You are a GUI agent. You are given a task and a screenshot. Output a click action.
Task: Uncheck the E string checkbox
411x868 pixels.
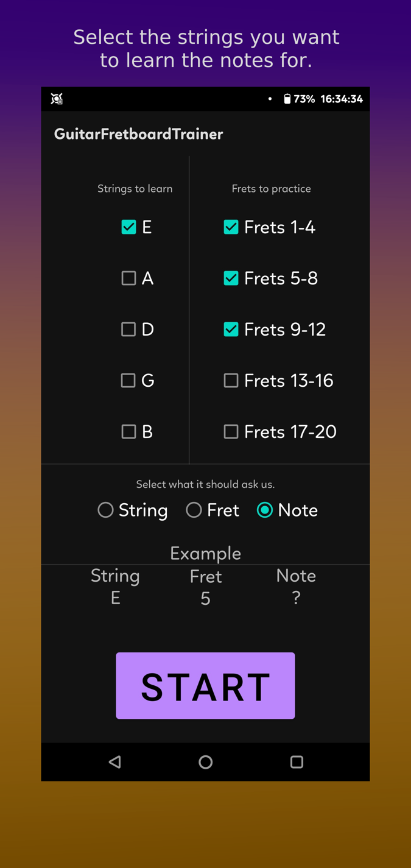(128, 227)
